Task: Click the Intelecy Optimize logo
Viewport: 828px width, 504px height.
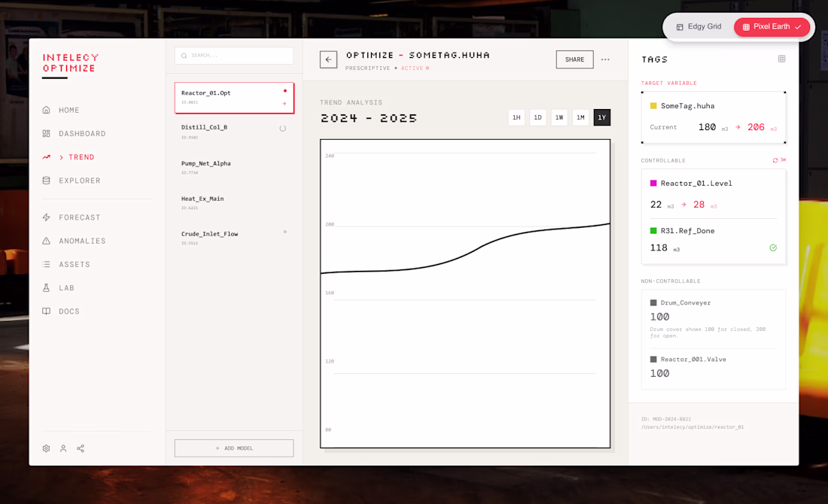Action: (x=70, y=62)
